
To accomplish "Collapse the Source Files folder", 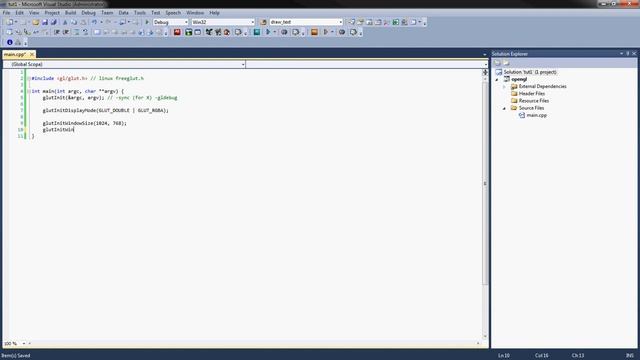I will [504, 108].
